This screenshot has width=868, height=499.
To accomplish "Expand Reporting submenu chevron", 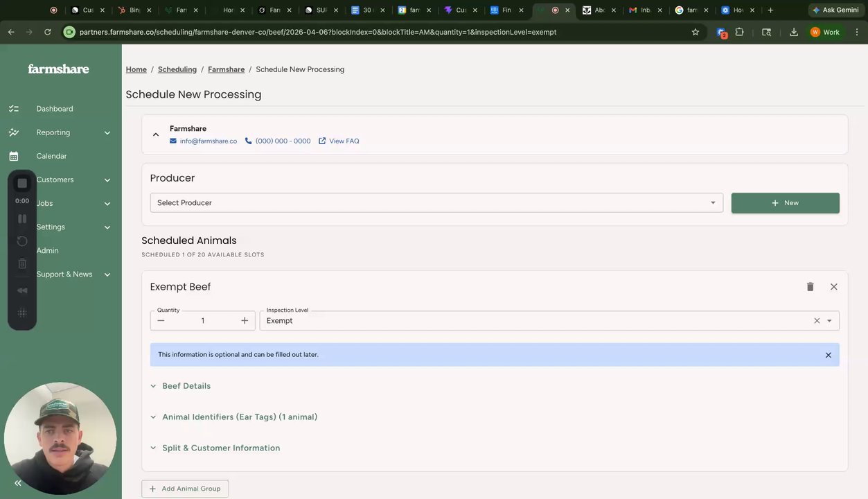I will [107, 132].
